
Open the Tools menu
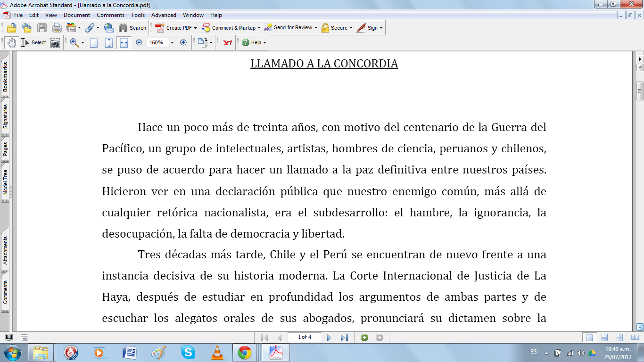138,15
